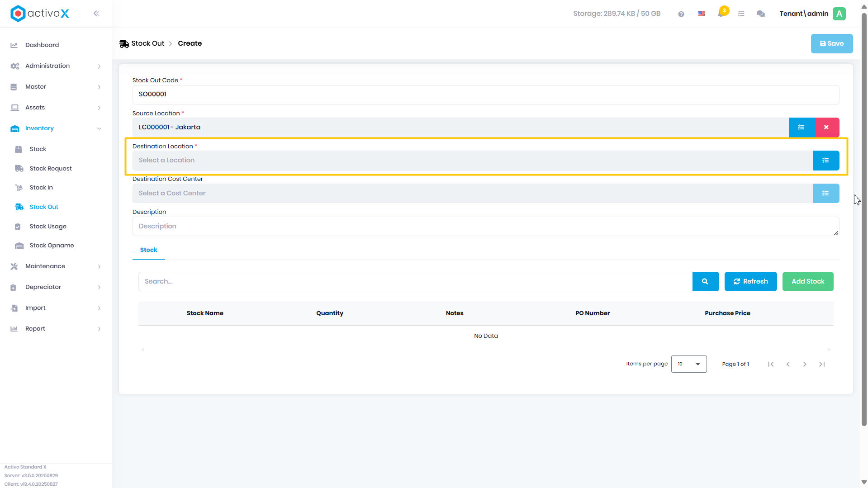This screenshot has width=868, height=488.
Task: Go to Stock Out breadcrumb link
Action: click(148, 43)
